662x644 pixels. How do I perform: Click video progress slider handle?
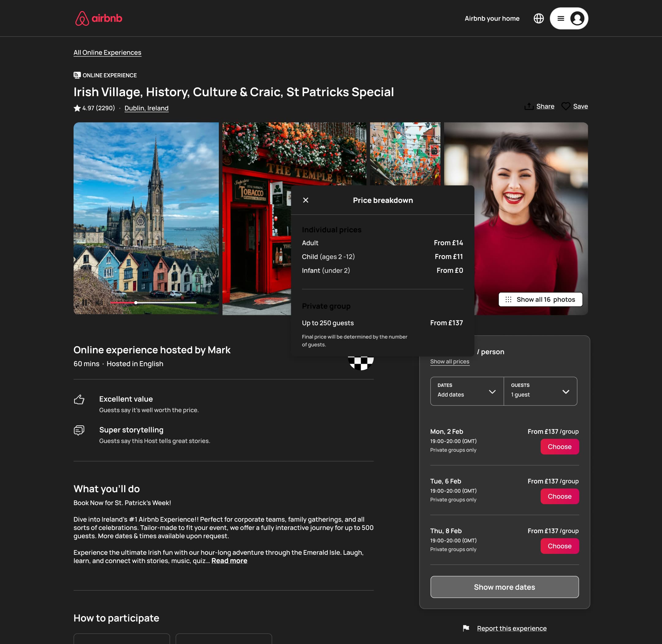click(x=135, y=302)
